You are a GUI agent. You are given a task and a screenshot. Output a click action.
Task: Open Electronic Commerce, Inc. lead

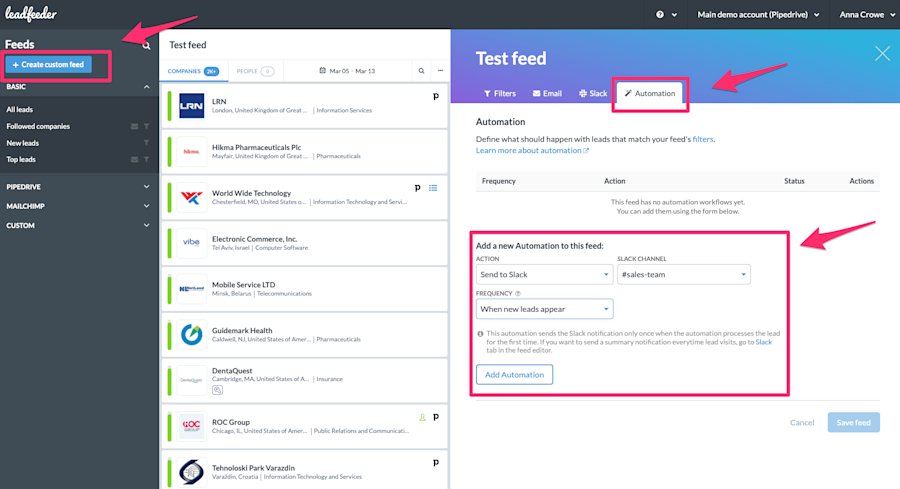[x=305, y=243]
